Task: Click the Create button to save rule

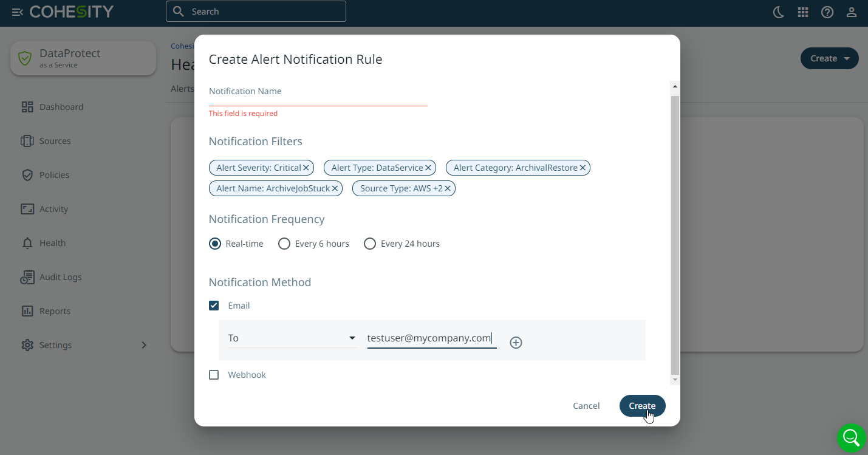Action: click(x=642, y=406)
